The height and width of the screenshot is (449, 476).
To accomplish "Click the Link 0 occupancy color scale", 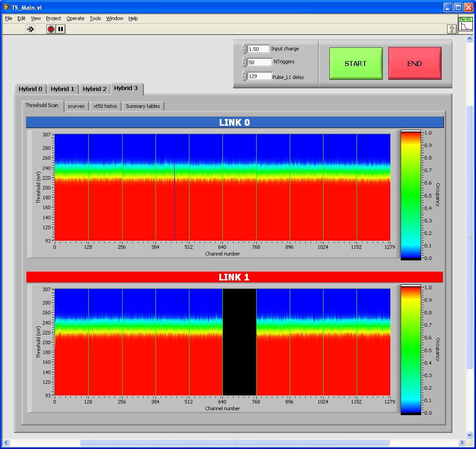I will (411, 195).
